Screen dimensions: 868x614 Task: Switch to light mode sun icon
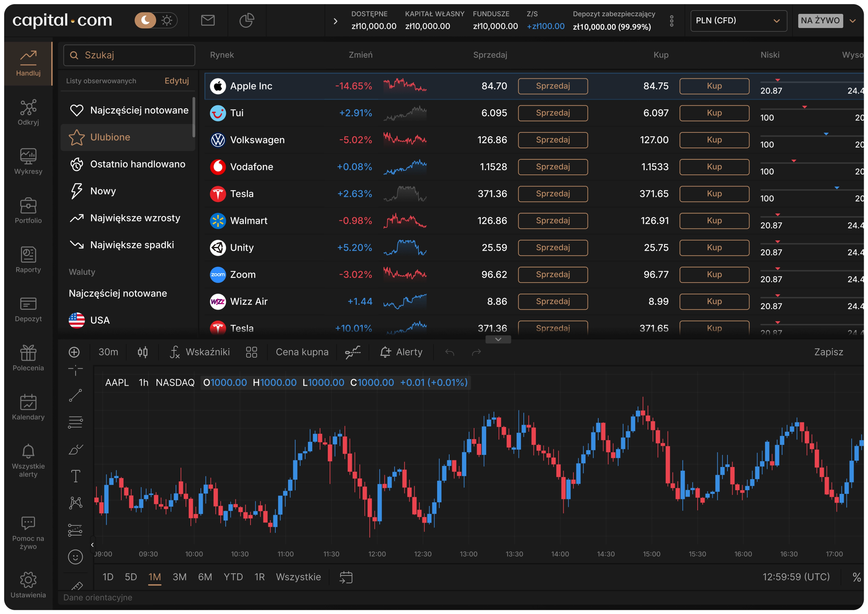pos(167,20)
